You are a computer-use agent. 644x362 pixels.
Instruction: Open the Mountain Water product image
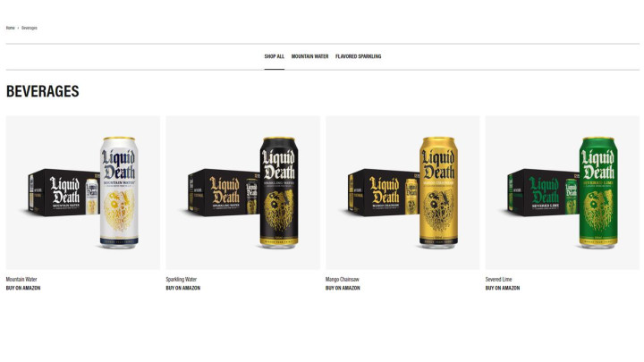pos(83,192)
